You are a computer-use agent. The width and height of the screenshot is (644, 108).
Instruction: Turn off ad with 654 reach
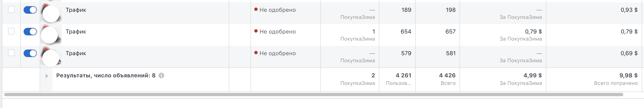[30, 32]
